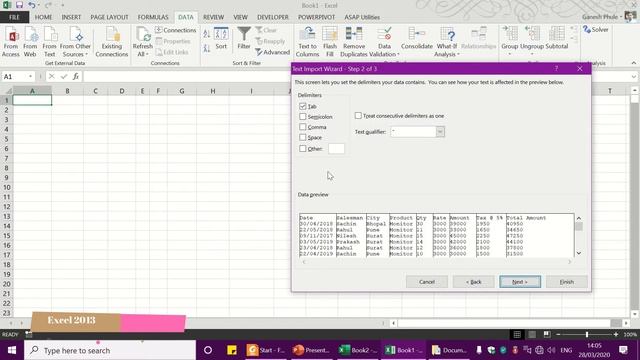Open the Text qualifier dropdown
The height and width of the screenshot is (360, 640).
tap(440, 132)
